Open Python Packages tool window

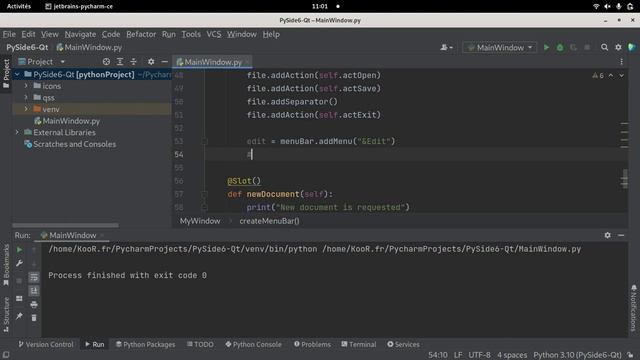[x=145, y=344]
